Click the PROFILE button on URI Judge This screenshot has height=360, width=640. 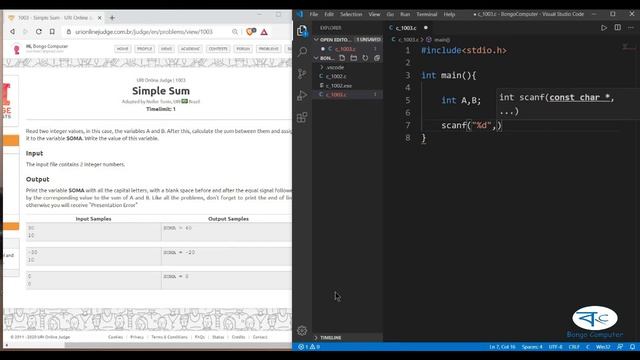144,49
